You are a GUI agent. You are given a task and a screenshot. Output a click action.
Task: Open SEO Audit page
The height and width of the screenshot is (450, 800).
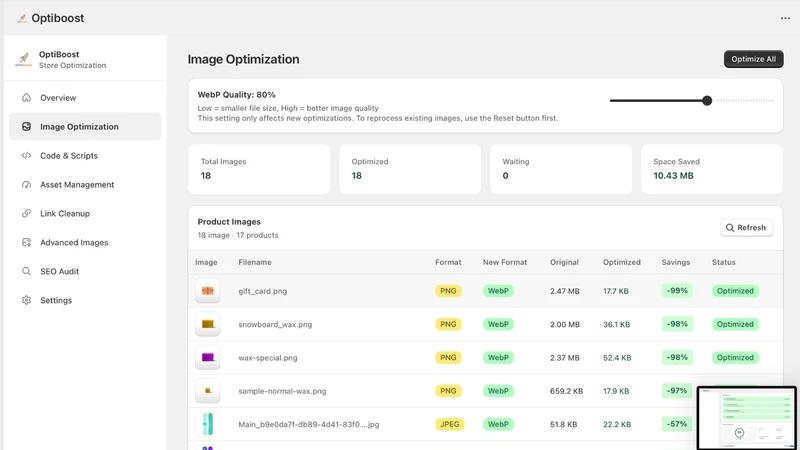[85, 271]
